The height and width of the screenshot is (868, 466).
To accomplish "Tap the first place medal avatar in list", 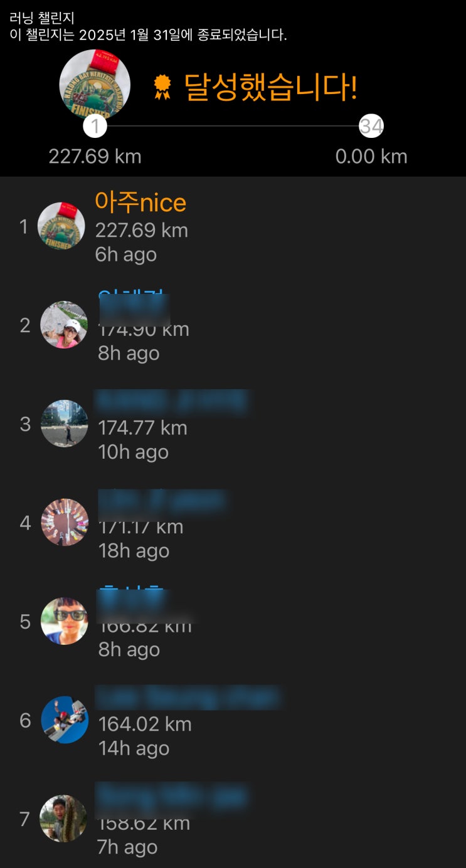I will coord(61,226).
